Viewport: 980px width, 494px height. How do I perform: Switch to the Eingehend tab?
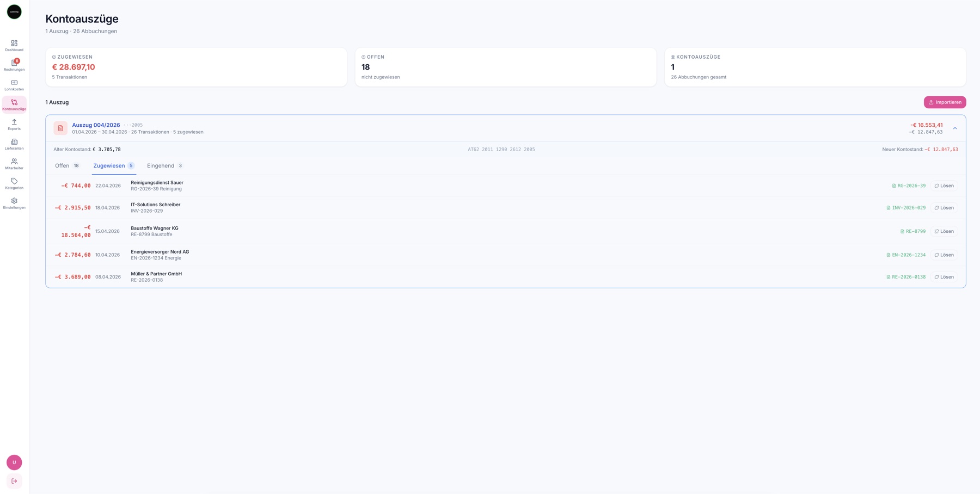(x=165, y=166)
